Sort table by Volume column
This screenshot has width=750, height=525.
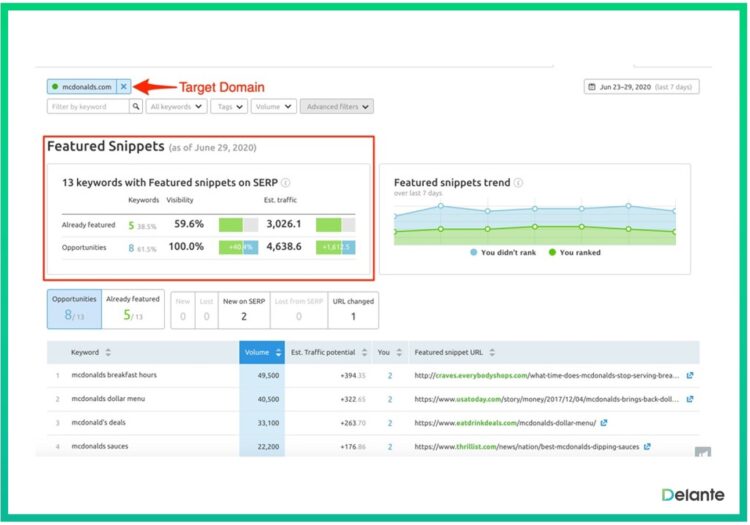(x=262, y=352)
